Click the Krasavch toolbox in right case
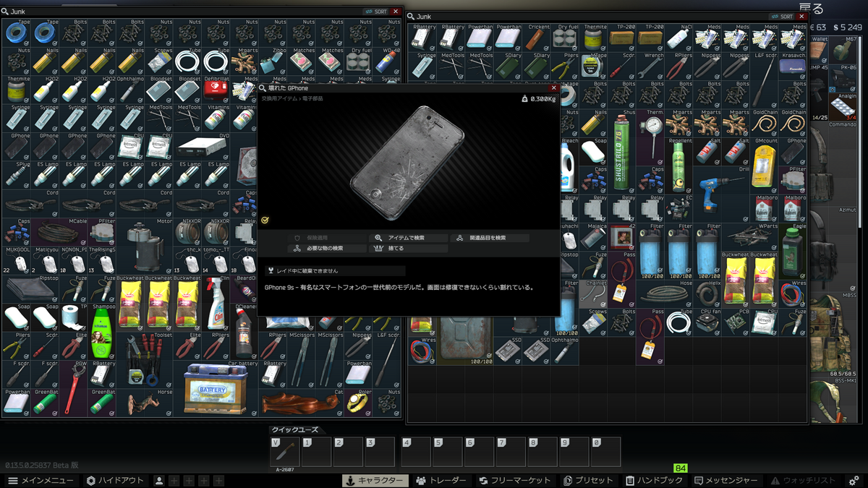Image resolution: width=868 pixels, height=488 pixels. click(x=793, y=66)
